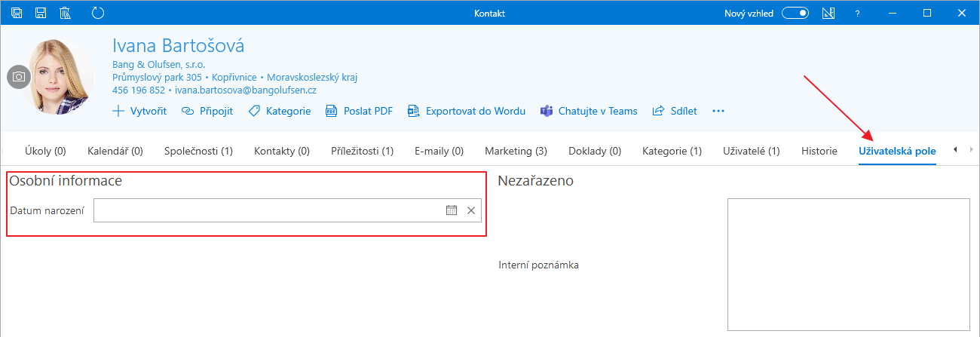This screenshot has width=980, height=337.
Task: Click the Delete trash icon
Action: coord(65,13)
